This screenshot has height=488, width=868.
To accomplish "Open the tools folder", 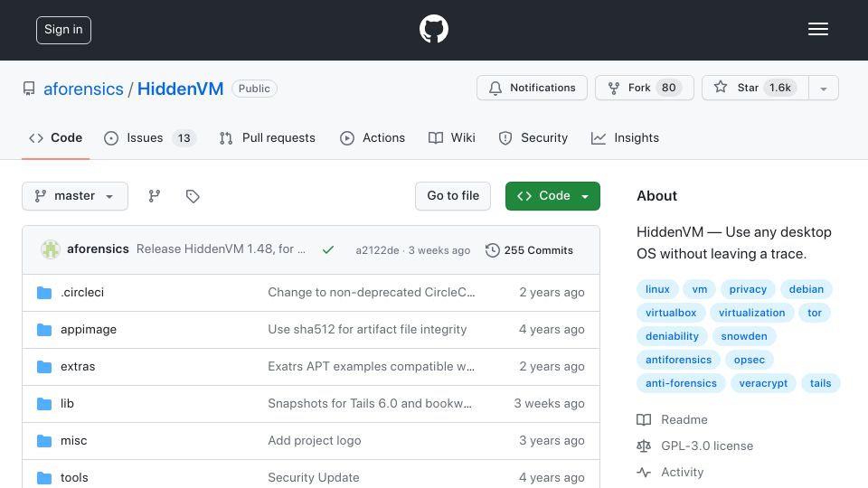I will 74,477.
